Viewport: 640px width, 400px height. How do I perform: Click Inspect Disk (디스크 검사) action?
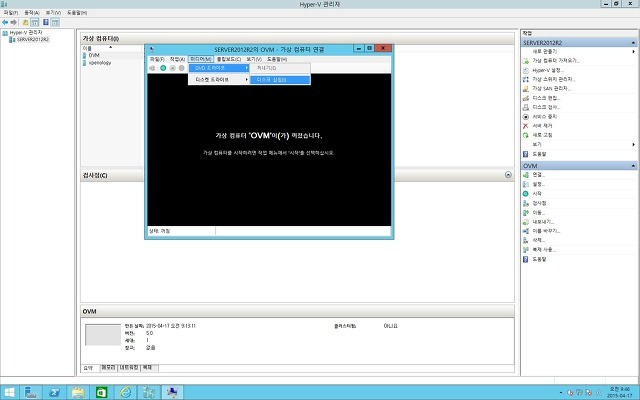click(546, 107)
